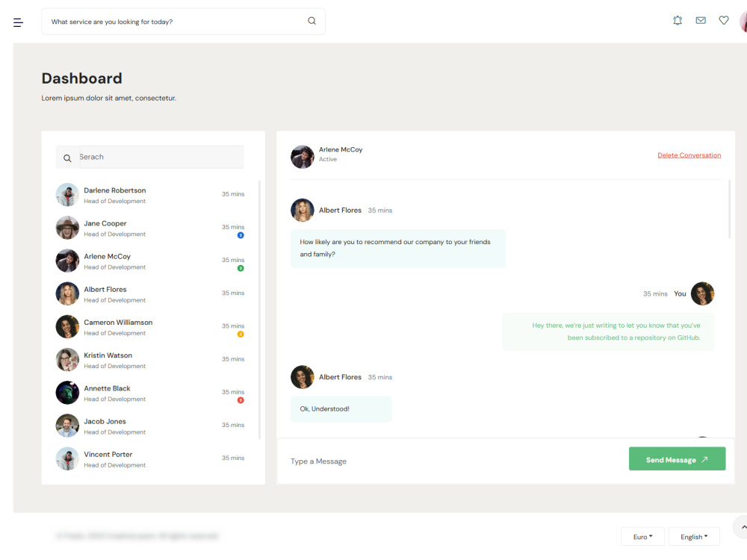Open conversation with Vincent Porter

(x=150, y=458)
